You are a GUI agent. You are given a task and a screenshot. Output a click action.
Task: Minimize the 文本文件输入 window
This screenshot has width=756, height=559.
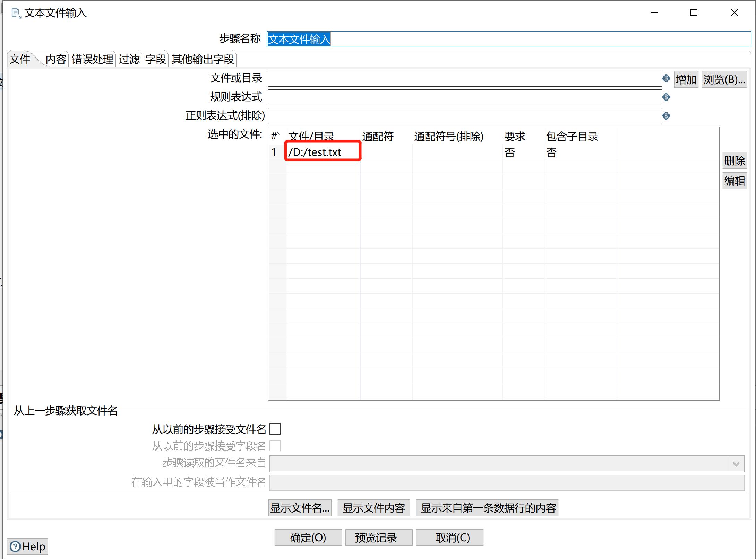[x=654, y=13]
